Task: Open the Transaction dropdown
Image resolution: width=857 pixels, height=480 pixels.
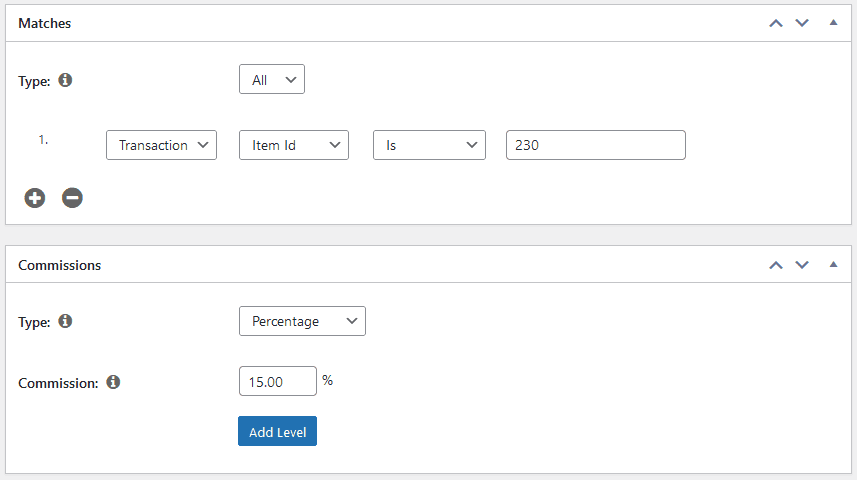Action: [161, 145]
